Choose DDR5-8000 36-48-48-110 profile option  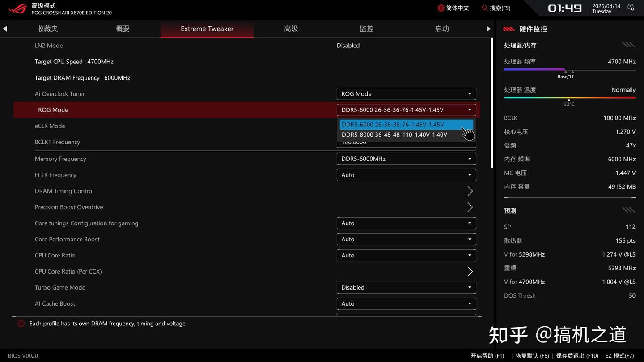[406, 135]
